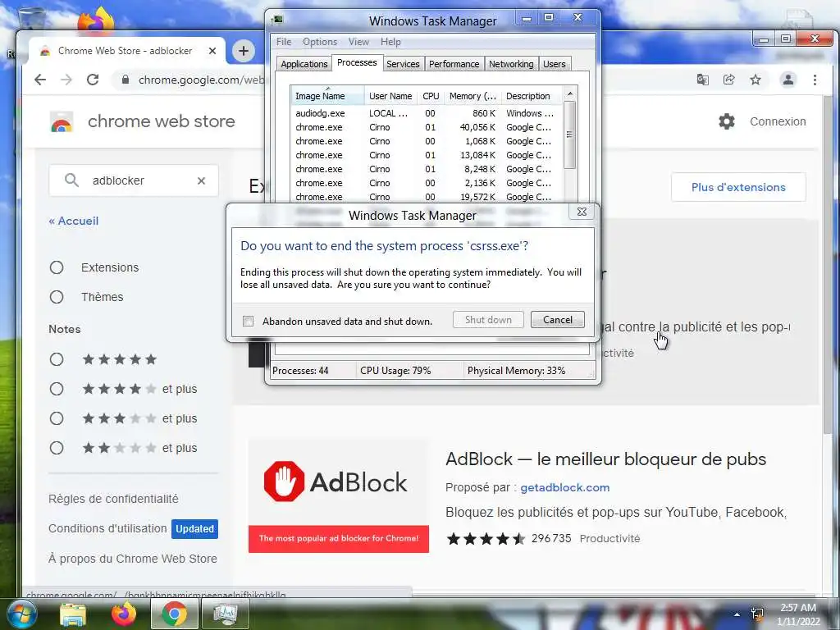Select the audiodg.exe process row

(x=427, y=113)
